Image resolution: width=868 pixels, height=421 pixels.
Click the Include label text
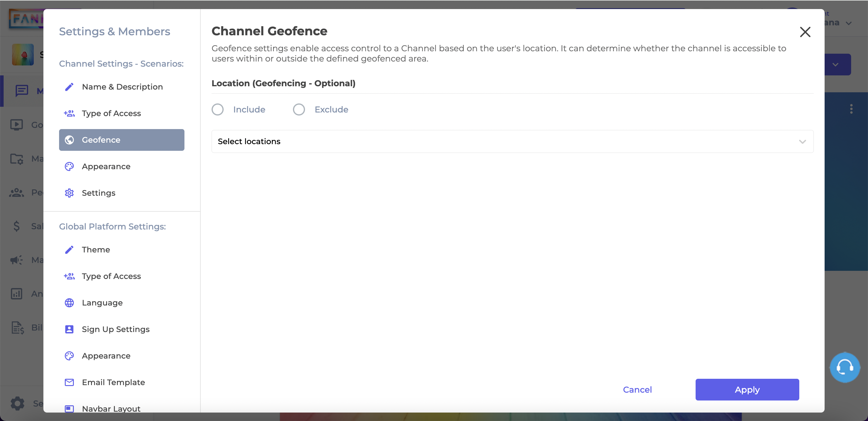pos(249,109)
